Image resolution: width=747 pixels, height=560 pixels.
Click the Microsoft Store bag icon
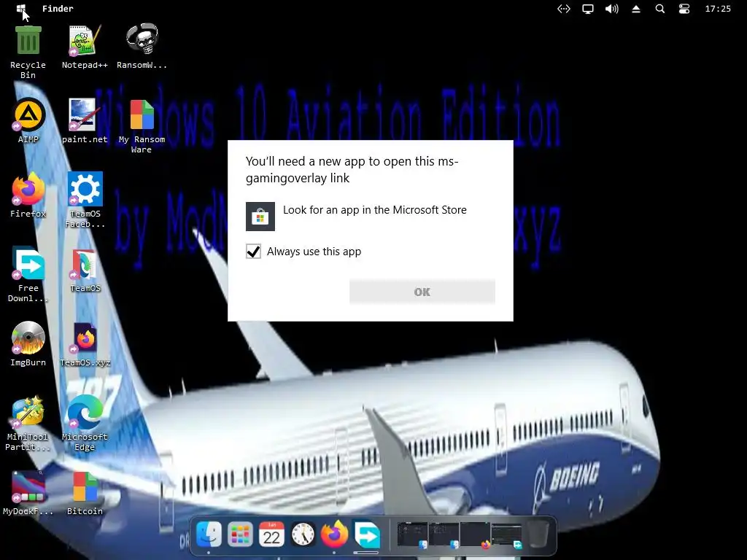(260, 216)
